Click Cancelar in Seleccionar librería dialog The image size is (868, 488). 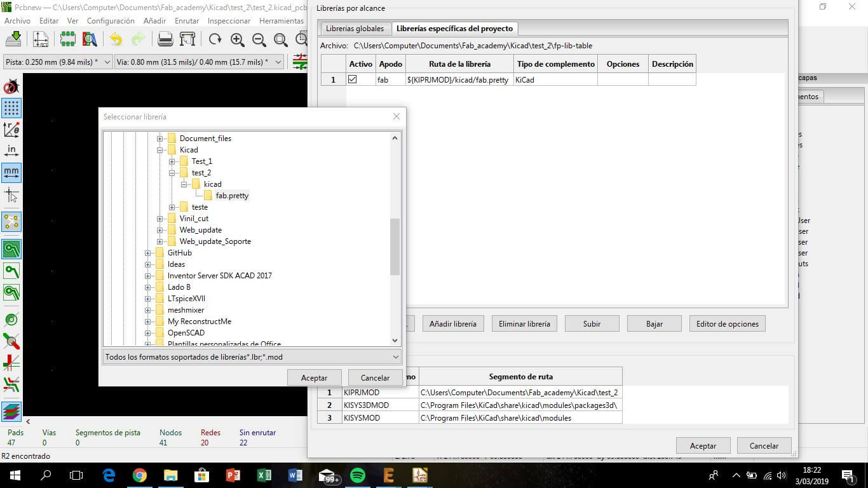(375, 377)
